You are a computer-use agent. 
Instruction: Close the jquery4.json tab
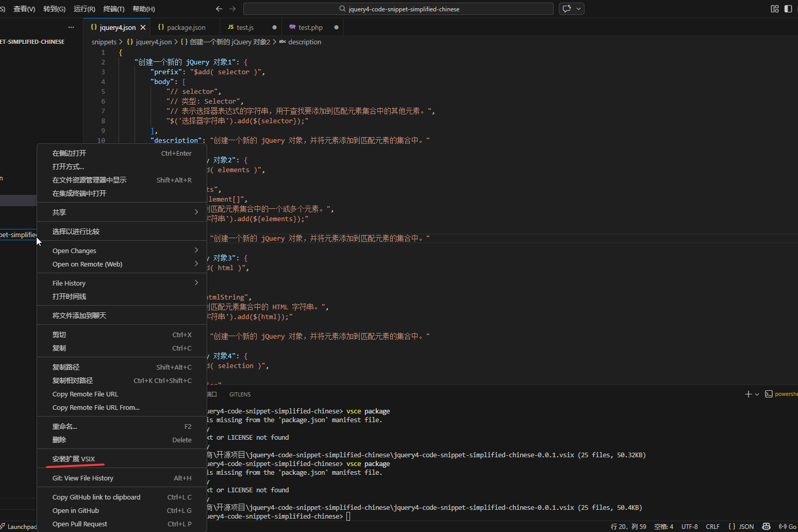pos(143,27)
